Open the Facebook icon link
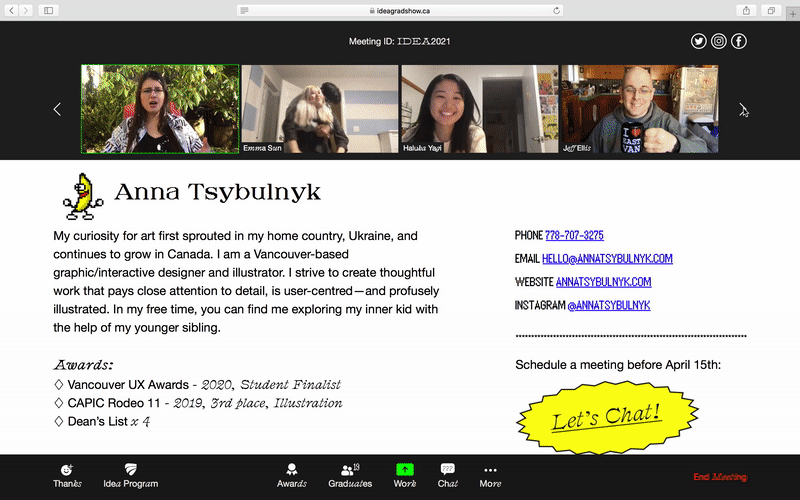Screen dimensions: 800x500 point(739,41)
